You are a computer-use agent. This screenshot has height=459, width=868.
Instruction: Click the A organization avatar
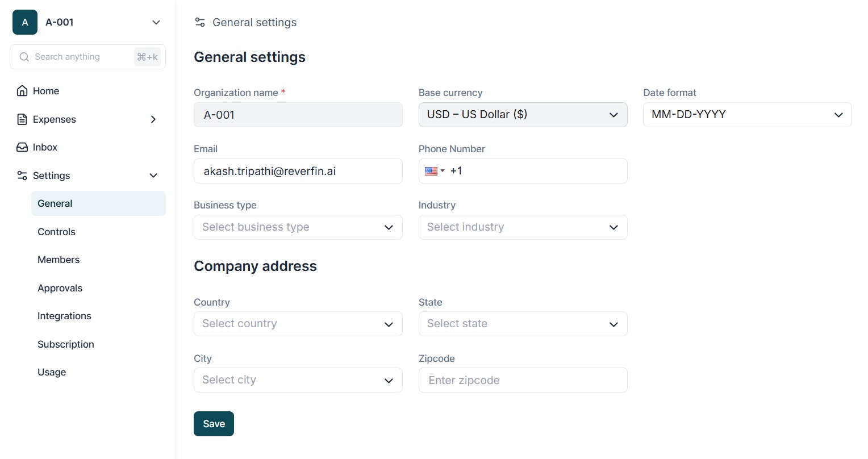point(25,22)
